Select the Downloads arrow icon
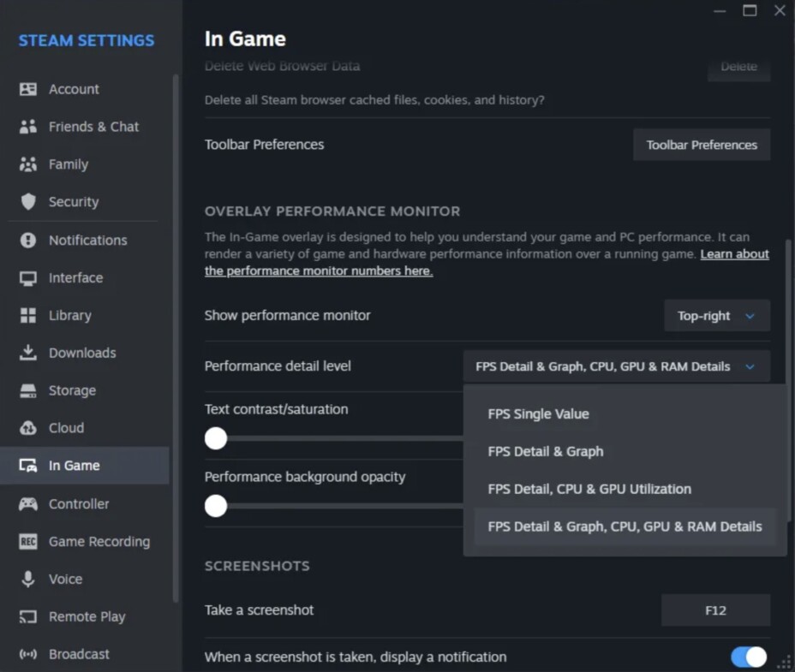 click(x=28, y=353)
